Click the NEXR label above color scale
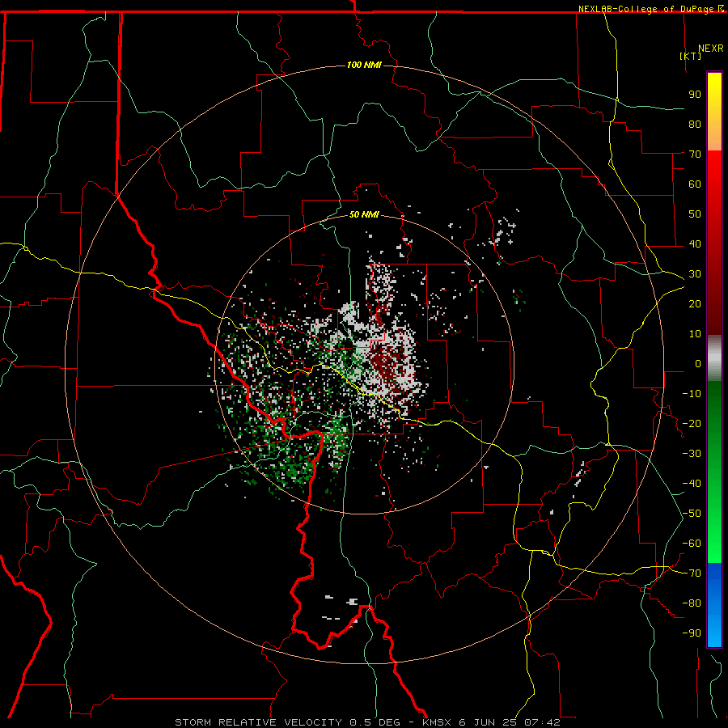The height and width of the screenshot is (728, 728). point(711,49)
